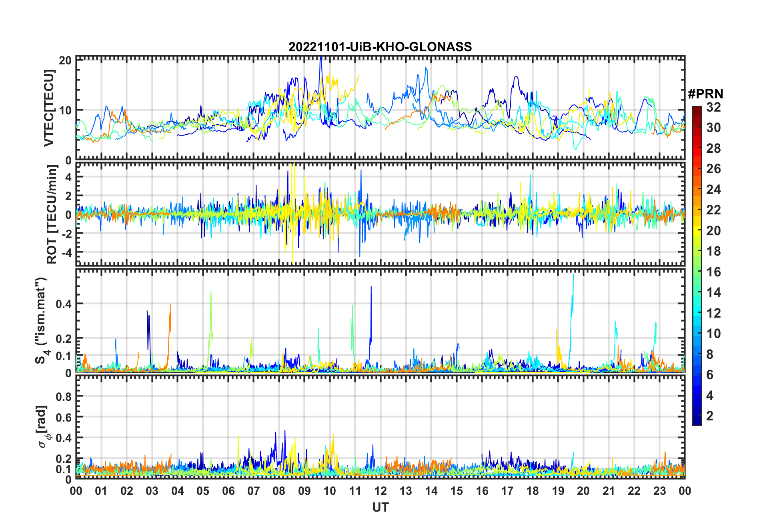761x532 pixels.
Task: Click colorbar tick label 22
Action: pyautogui.click(x=713, y=210)
